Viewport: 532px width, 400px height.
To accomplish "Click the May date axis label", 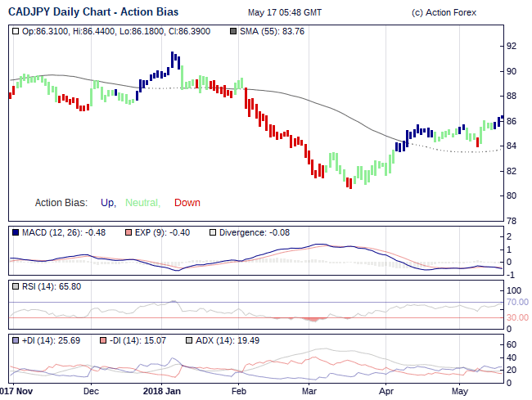I will point(460,392).
